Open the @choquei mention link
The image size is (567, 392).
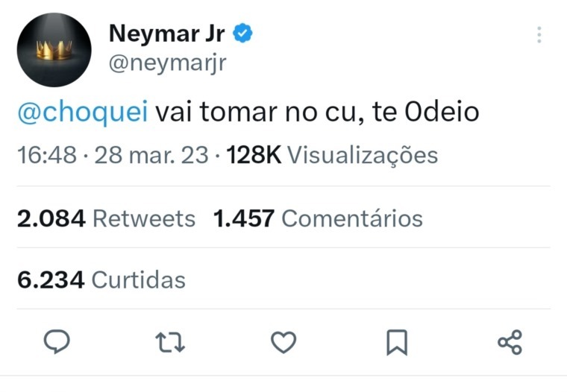82,113
